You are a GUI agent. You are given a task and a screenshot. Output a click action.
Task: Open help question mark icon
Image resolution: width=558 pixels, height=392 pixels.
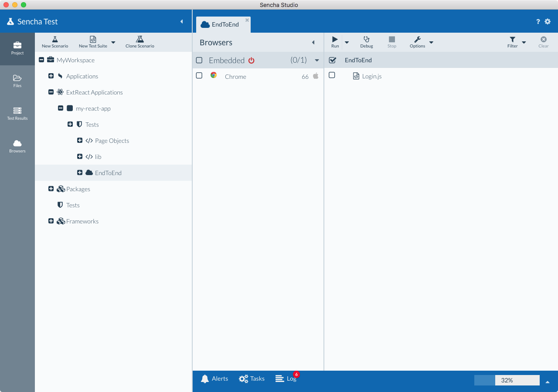click(x=538, y=22)
